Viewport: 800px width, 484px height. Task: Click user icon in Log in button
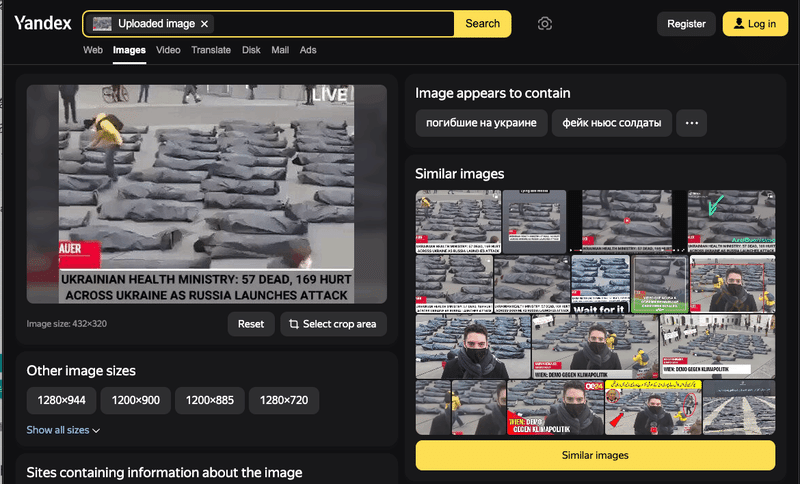tap(739, 23)
